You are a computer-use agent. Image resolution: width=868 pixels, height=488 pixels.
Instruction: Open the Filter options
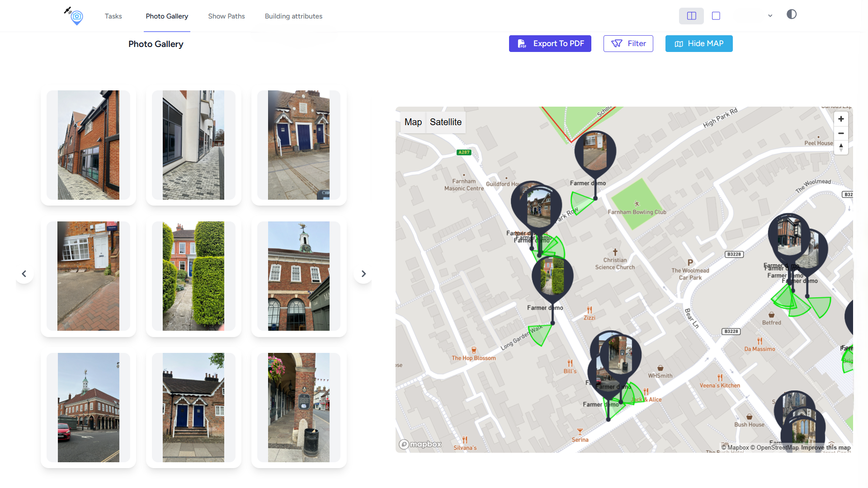click(x=628, y=44)
